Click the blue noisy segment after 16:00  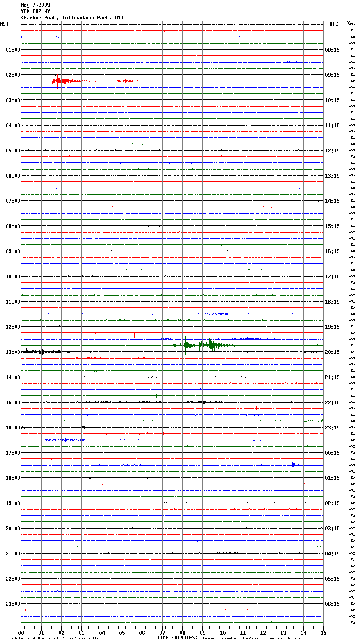(64, 440)
